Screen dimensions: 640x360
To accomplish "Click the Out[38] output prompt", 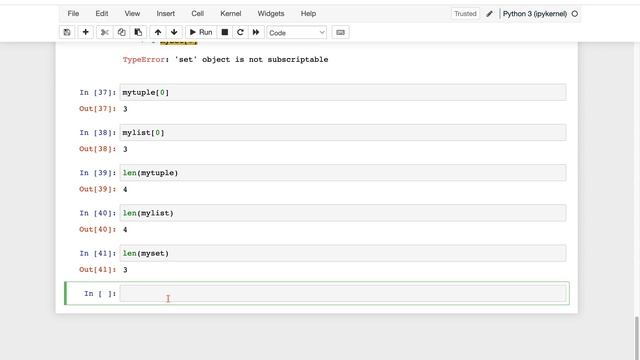I will click(x=98, y=149).
